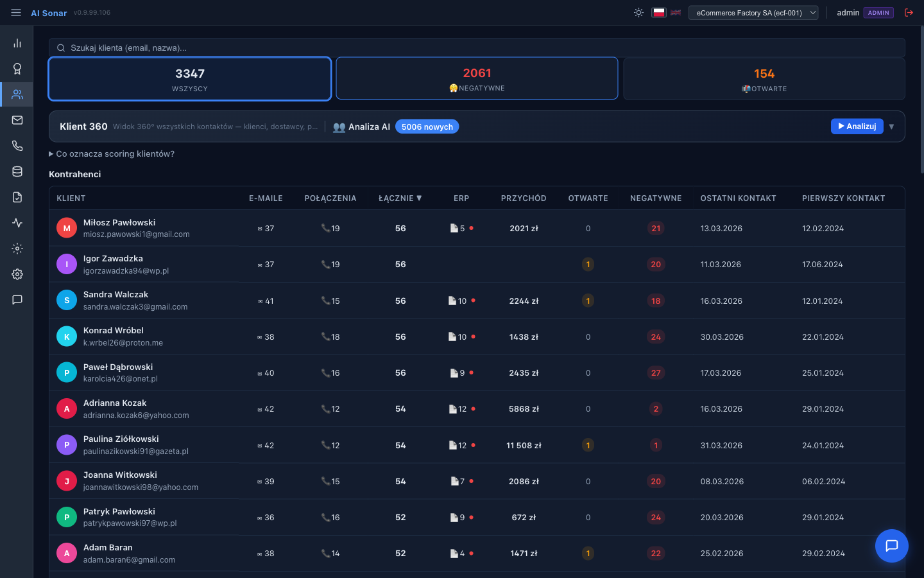Viewport: 924px width, 578px height.
Task: Expand "Co oznacza scoring klientów?" section
Action: 112,154
